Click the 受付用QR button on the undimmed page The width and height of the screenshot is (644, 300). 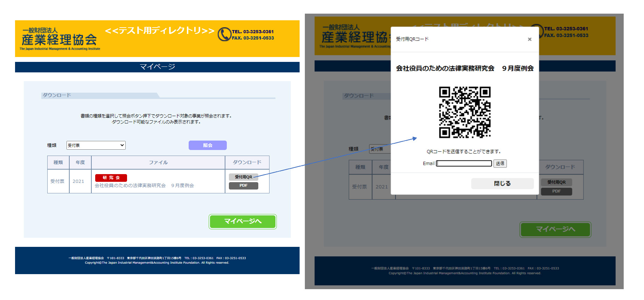244,177
